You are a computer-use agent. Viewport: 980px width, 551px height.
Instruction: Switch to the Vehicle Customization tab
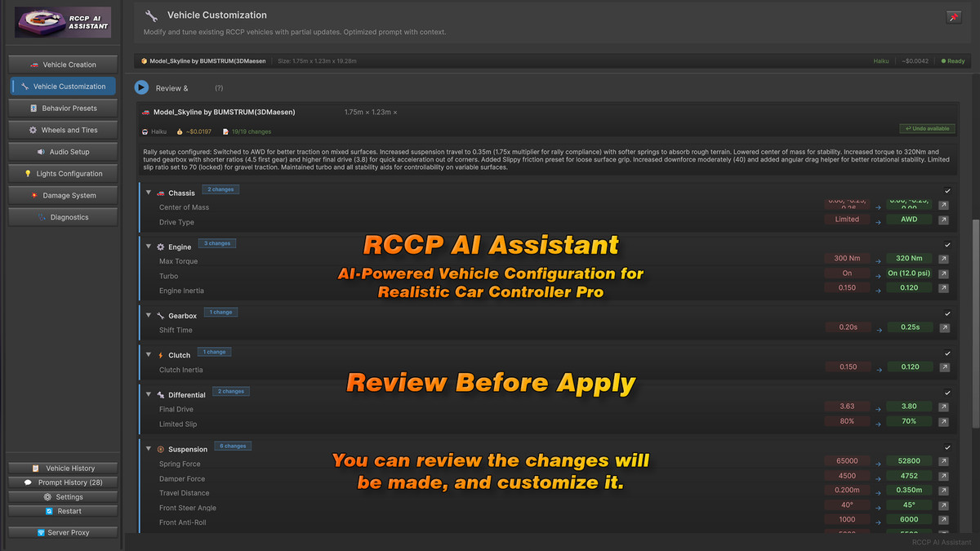pos(62,86)
